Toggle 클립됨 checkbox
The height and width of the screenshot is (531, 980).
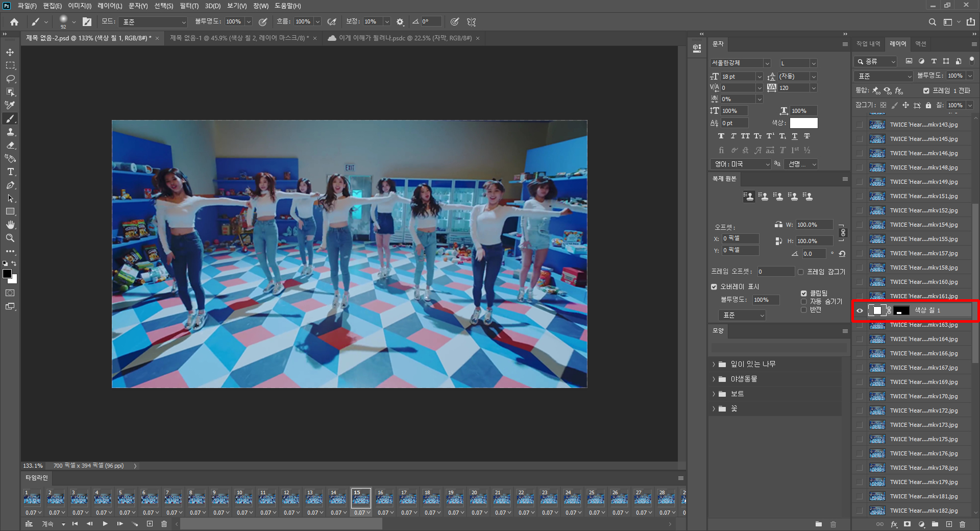pyautogui.click(x=803, y=293)
